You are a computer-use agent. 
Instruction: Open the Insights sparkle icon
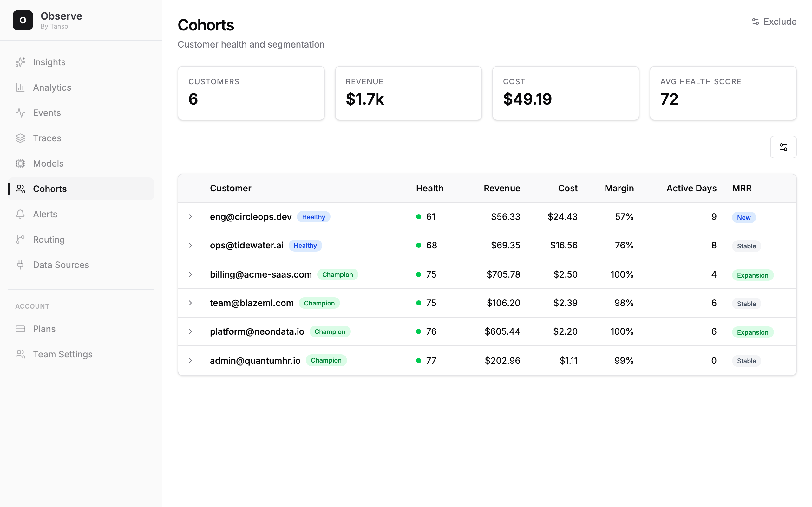pyautogui.click(x=20, y=62)
